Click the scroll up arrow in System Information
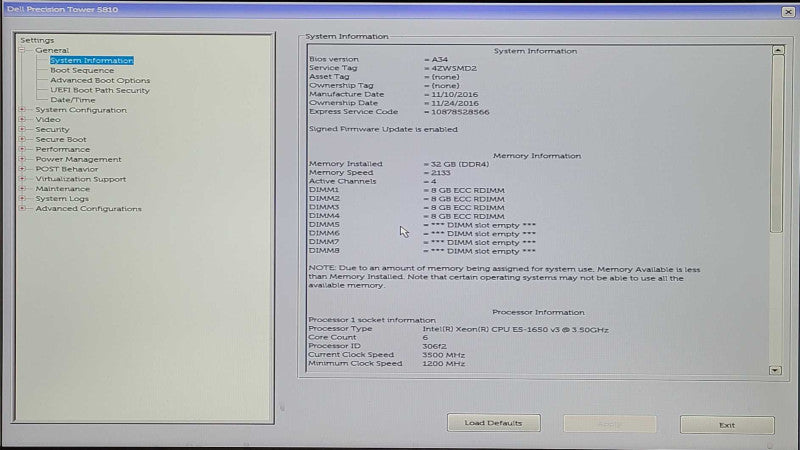 pos(778,50)
